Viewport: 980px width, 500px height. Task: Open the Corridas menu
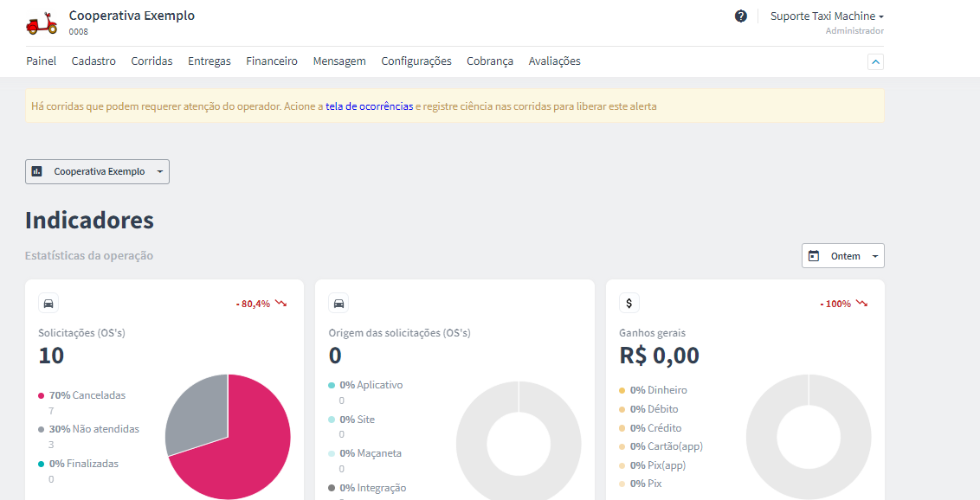(x=152, y=61)
